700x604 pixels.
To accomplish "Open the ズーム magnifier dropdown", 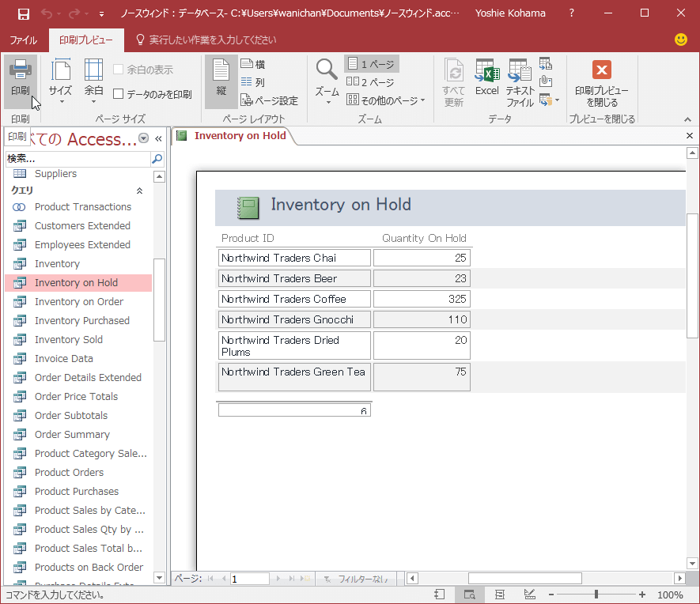I will pos(327,81).
